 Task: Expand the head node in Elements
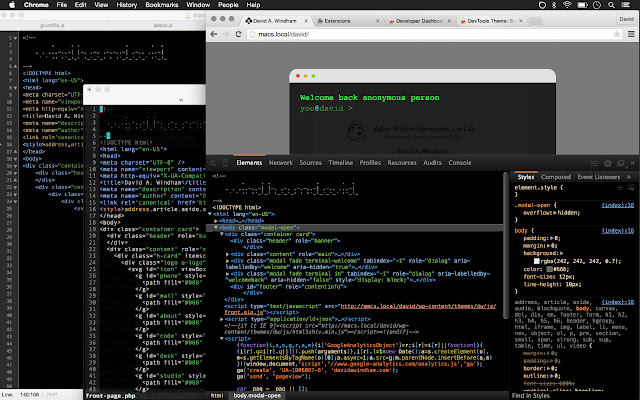pos(216,221)
